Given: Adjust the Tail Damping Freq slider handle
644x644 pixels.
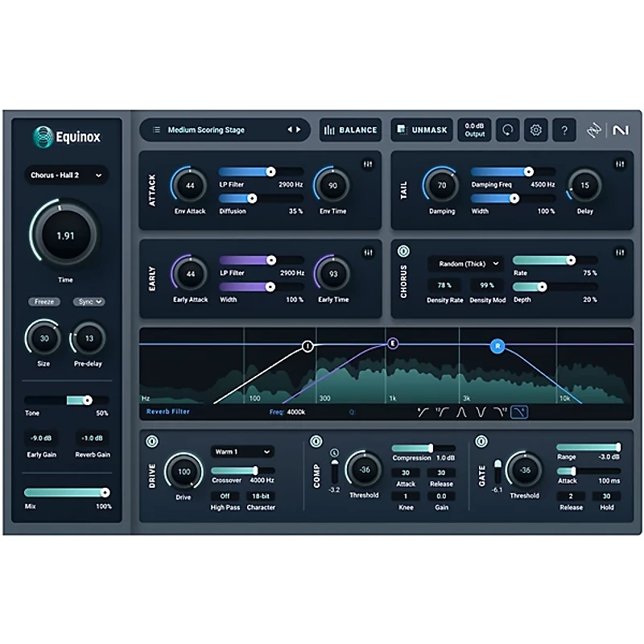Looking at the screenshot, I should coord(529,171).
